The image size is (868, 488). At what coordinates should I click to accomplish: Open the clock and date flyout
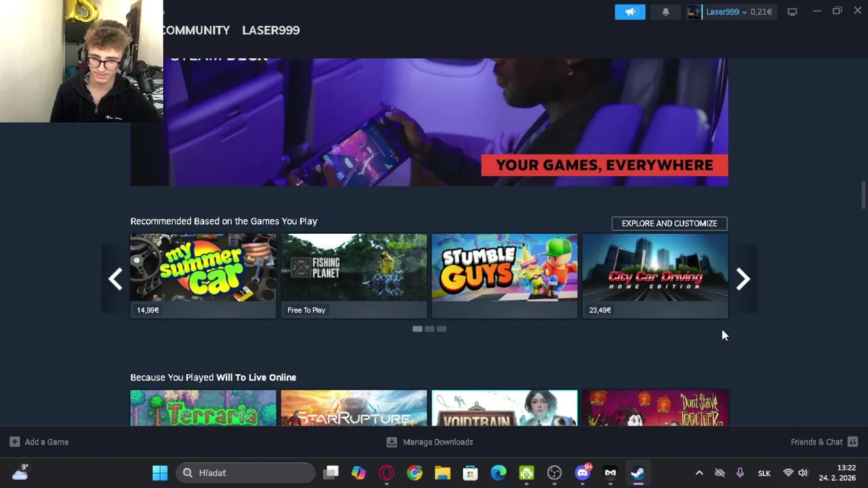point(837,473)
